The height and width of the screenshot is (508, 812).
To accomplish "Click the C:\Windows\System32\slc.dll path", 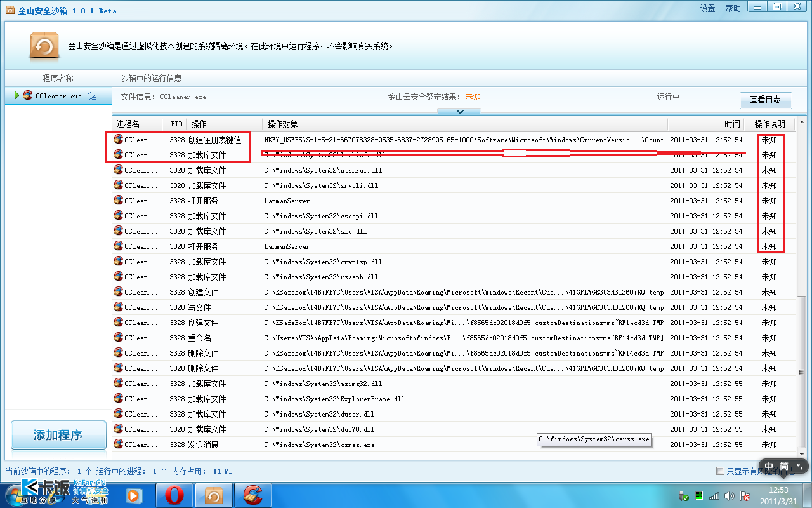I will click(x=315, y=231).
